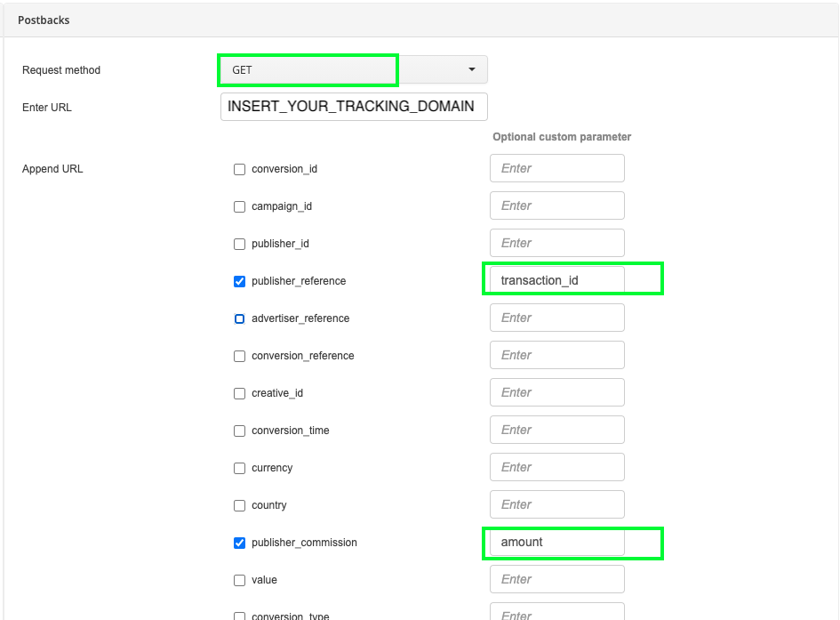Click the publisher_reference label text
The width and height of the screenshot is (840, 620).
299,281
